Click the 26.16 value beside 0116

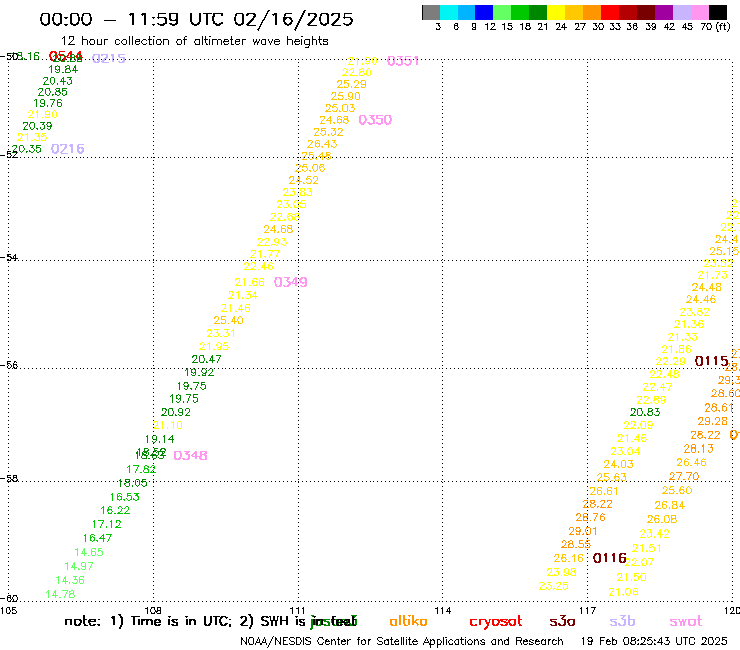(569, 558)
